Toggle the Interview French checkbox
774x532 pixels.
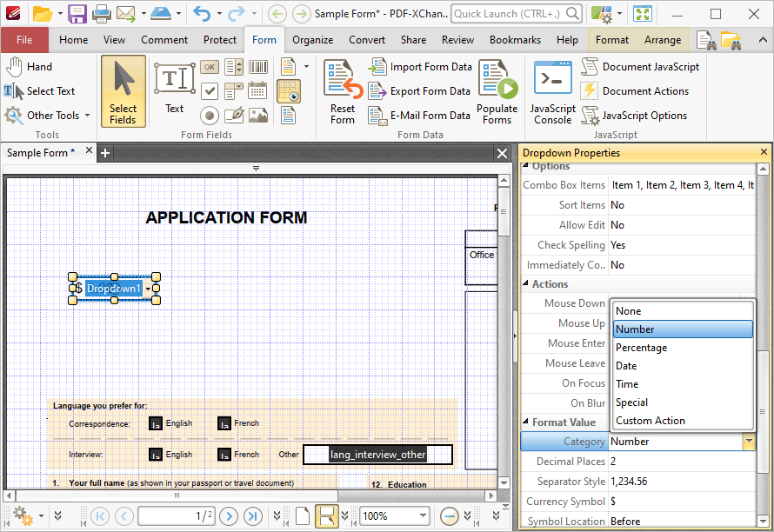[224, 455]
